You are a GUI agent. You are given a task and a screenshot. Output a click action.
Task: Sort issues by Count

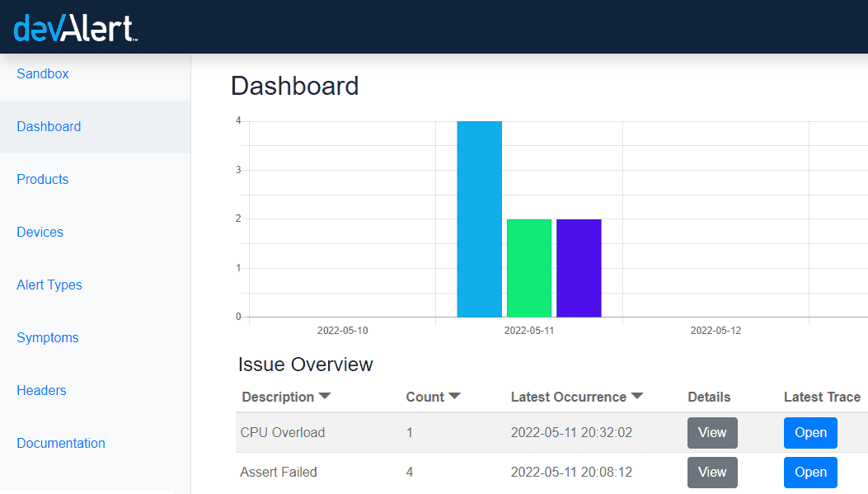click(x=433, y=397)
